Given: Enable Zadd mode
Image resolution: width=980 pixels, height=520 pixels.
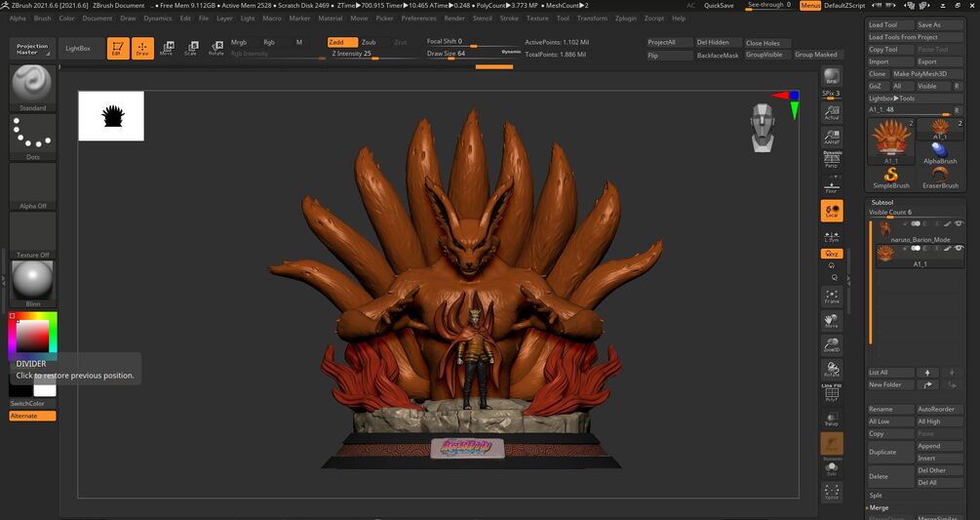Looking at the screenshot, I should click(x=342, y=43).
